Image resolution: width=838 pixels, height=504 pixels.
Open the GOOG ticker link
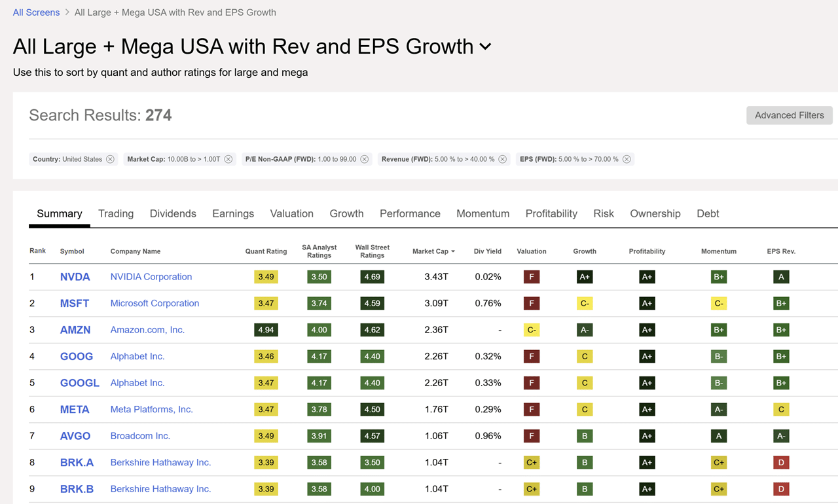77,356
